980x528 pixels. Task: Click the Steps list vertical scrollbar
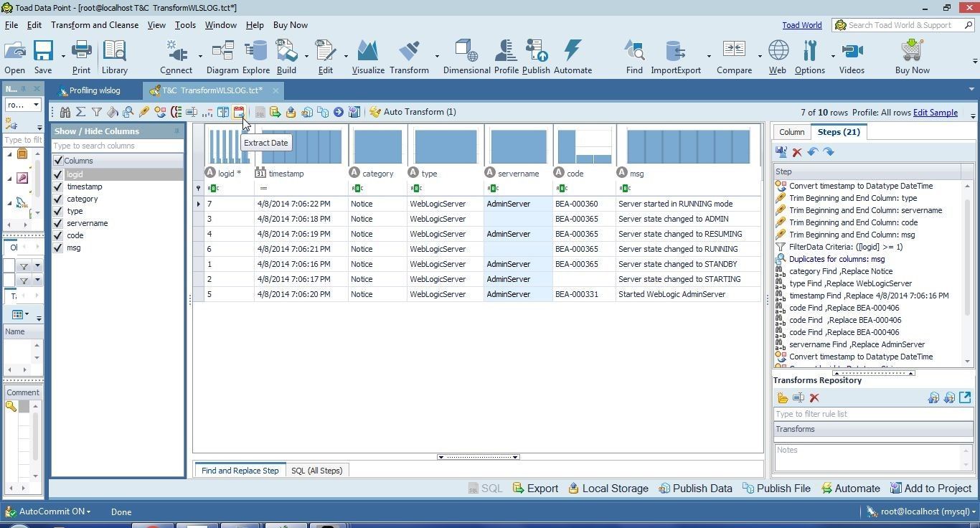[967, 274]
